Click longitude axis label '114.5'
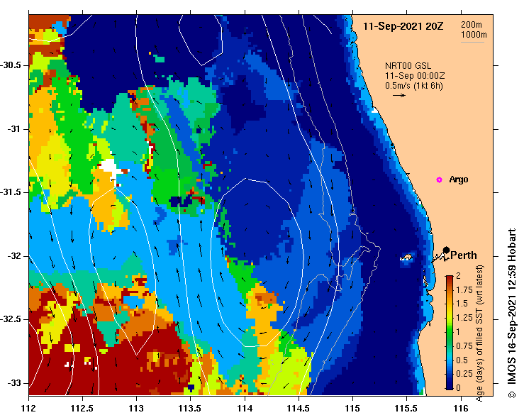 tap(299, 409)
